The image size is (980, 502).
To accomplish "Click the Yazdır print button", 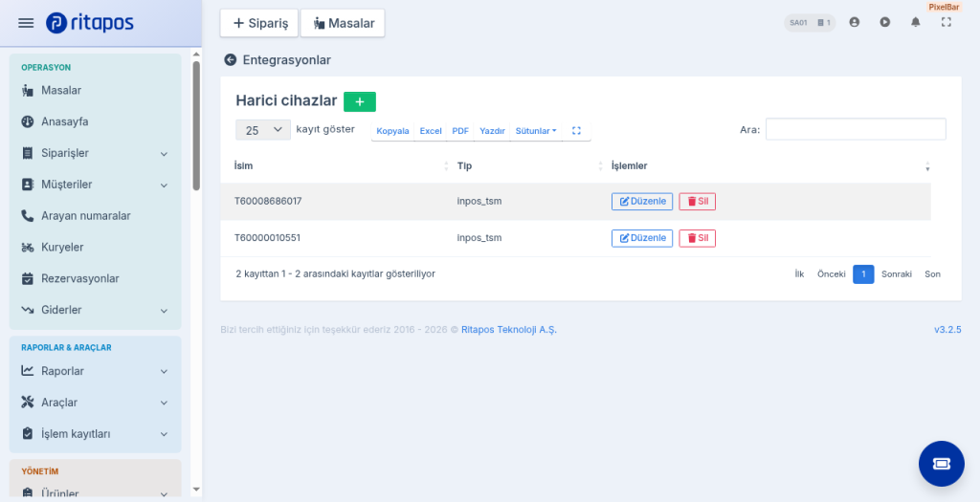I will [492, 130].
